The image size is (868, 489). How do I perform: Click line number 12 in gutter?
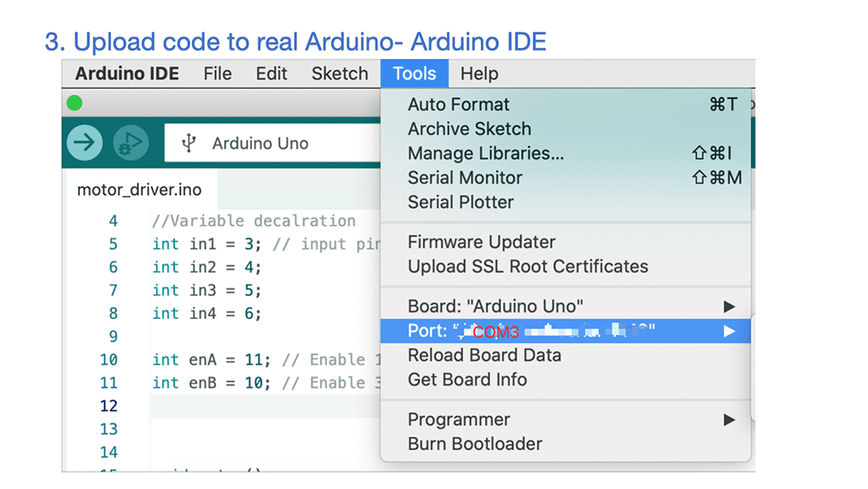coord(109,406)
